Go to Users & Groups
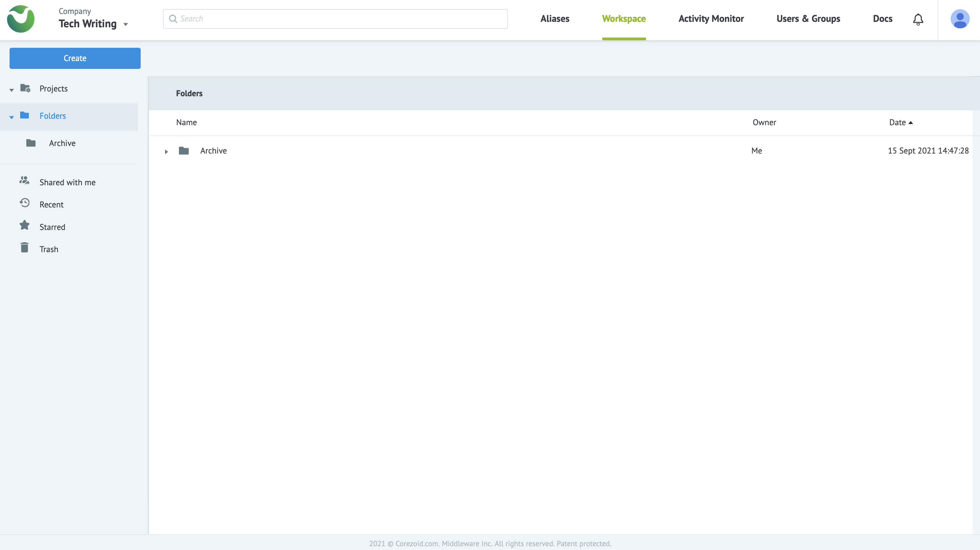The image size is (980, 550). tap(808, 19)
